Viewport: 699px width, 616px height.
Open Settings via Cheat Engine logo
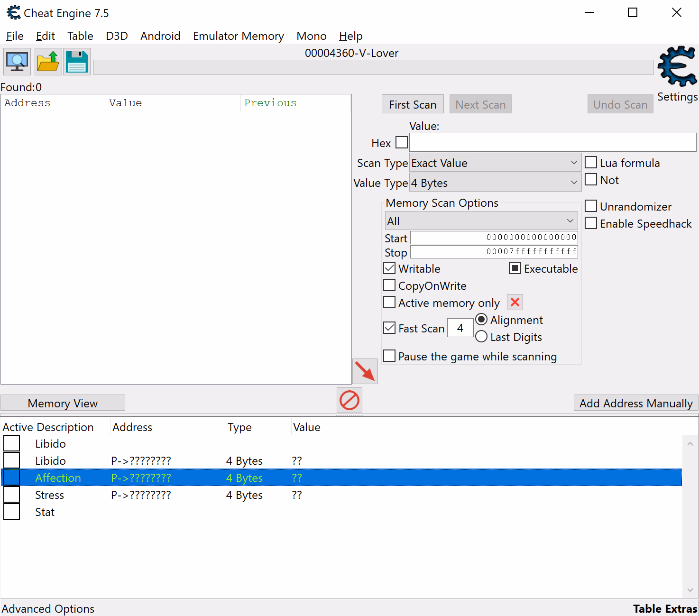(x=677, y=66)
